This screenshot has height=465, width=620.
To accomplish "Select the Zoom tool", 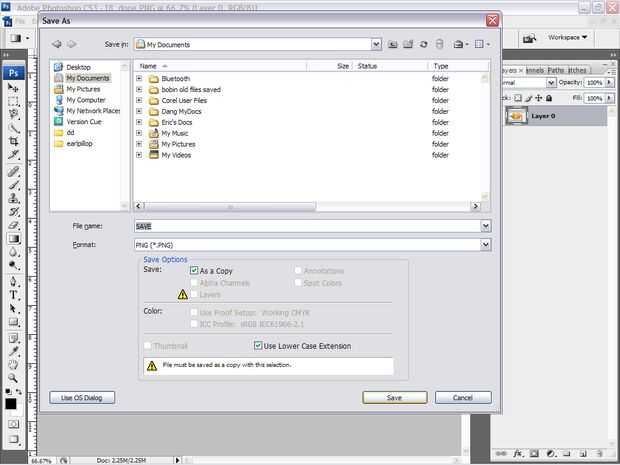I will [13, 378].
